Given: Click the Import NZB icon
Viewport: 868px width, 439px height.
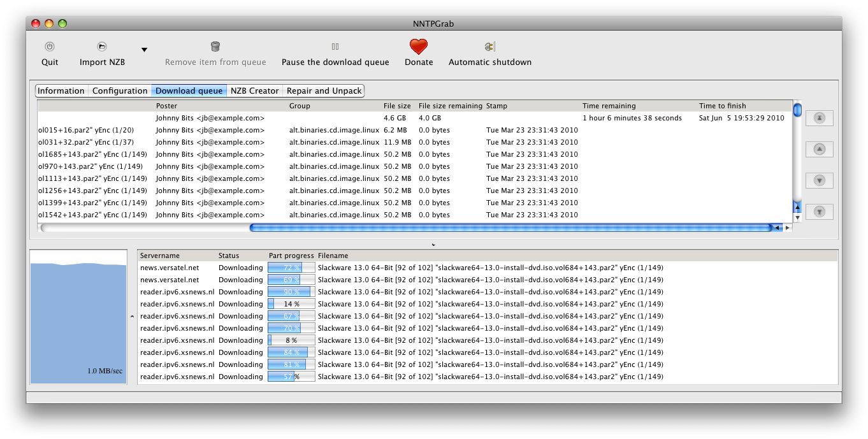Looking at the screenshot, I should point(102,47).
